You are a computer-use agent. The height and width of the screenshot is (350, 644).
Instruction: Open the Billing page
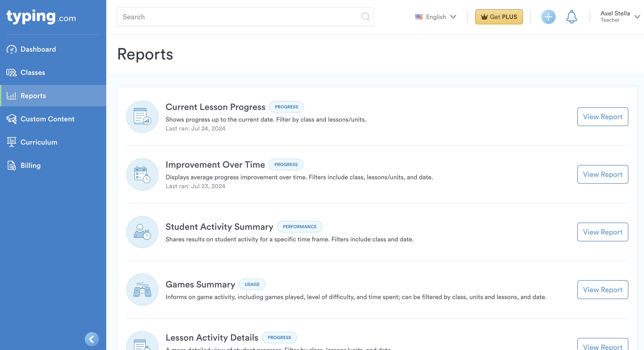[x=31, y=165]
